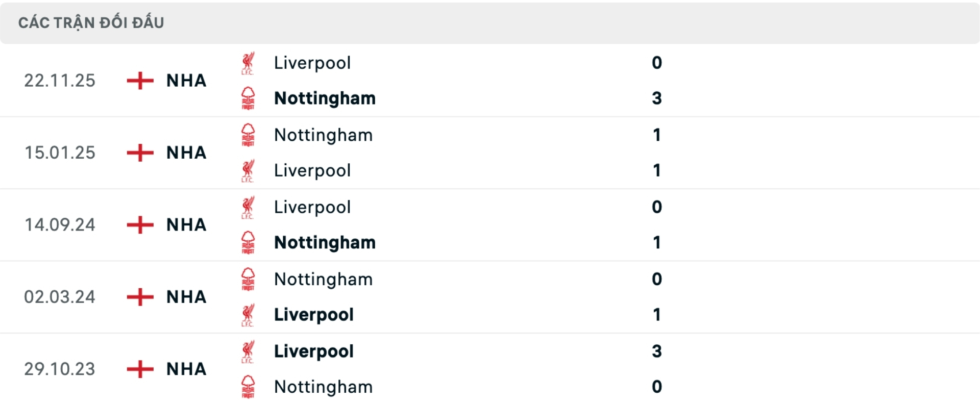The height and width of the screenshot is (404, 980).
Task: Click the Nottingham crest in the 22.11.25 match
Action: (x=249, y=98)
